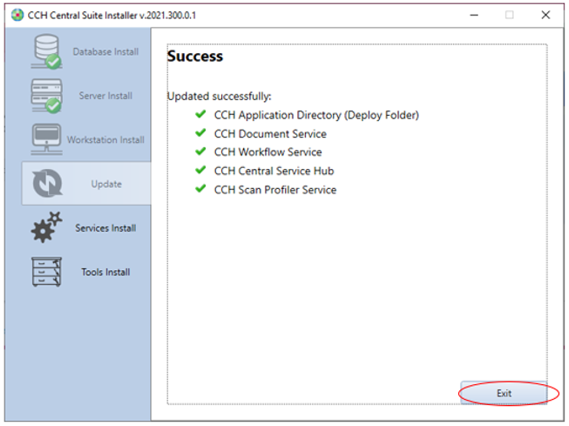The width and height of the screenshot is (569, 426).
Task: Click the Services Install gears icon
Action: pyautogui.click(x=46, y=228)
